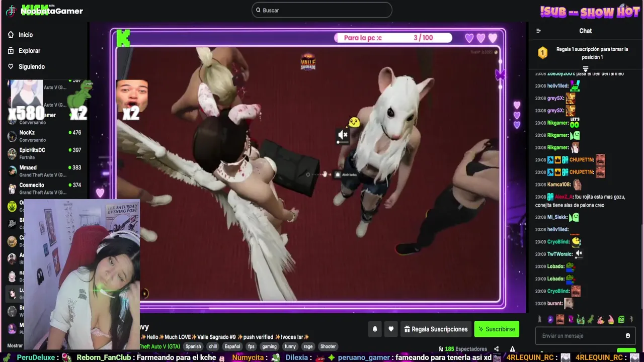Image resolution: width=644 pixels, height=362 pixels.
Task: Click the Grand Theft Auto V (GTA) category link
Action: 160,346
